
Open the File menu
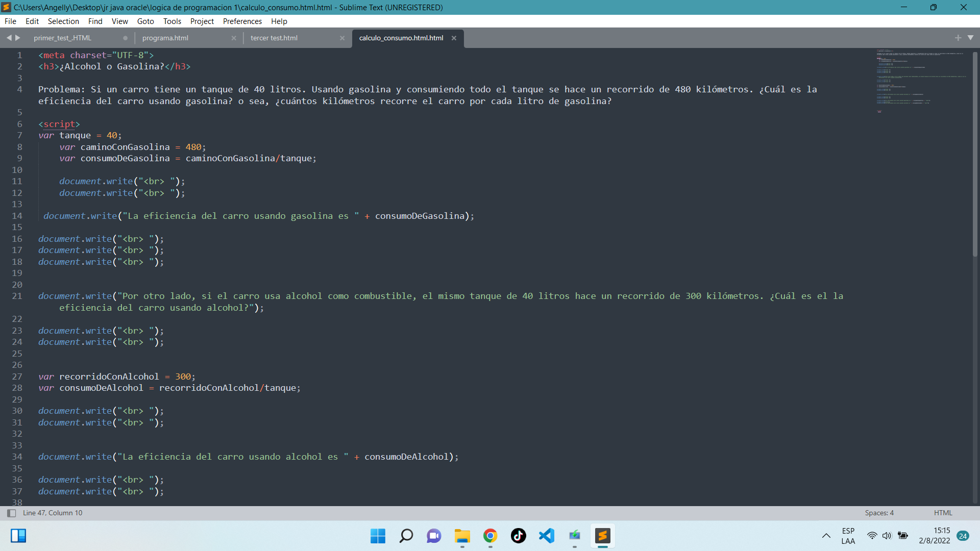10,21
